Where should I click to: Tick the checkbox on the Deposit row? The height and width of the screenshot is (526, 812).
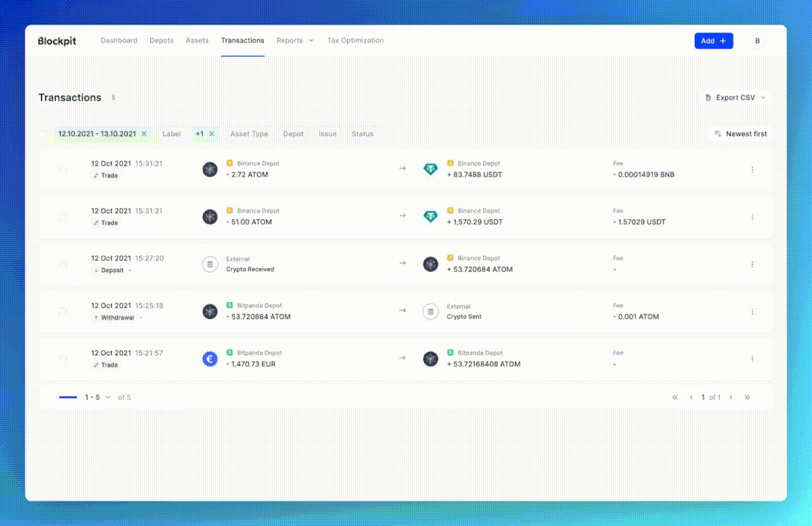point(62,264)
